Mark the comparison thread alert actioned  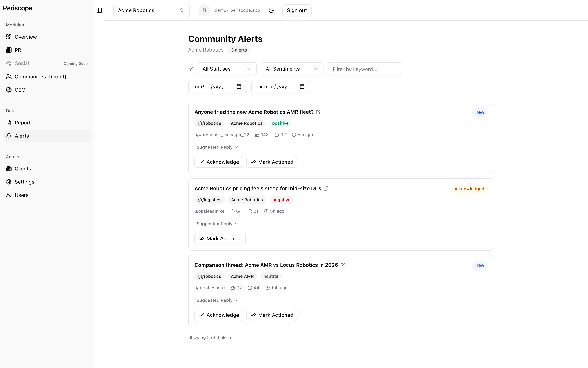[271, 315]
